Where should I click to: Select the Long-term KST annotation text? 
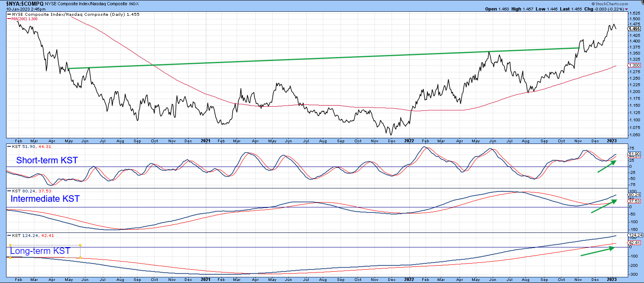[x=40, y=251]
